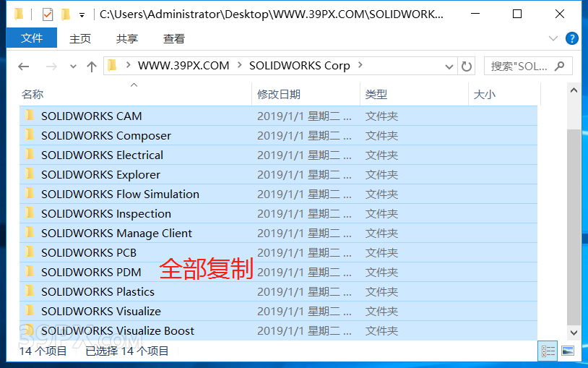588x368 pixels.
Task: Switch to the 查看 ribbon tab
Action: pos(174,38)
